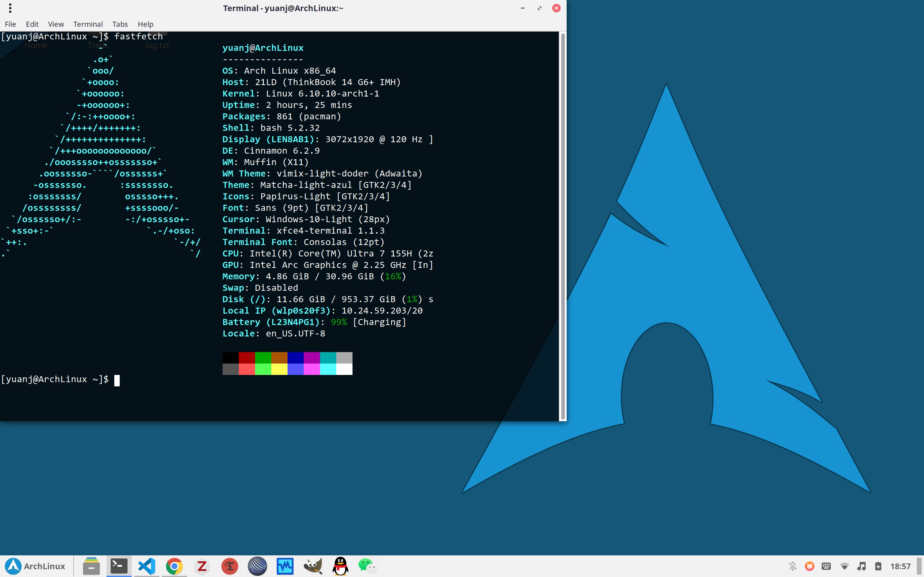Click '861 (pacman)' packages value
The height and width of the screenshot is (577, 924).
click(x=309, y=116)
